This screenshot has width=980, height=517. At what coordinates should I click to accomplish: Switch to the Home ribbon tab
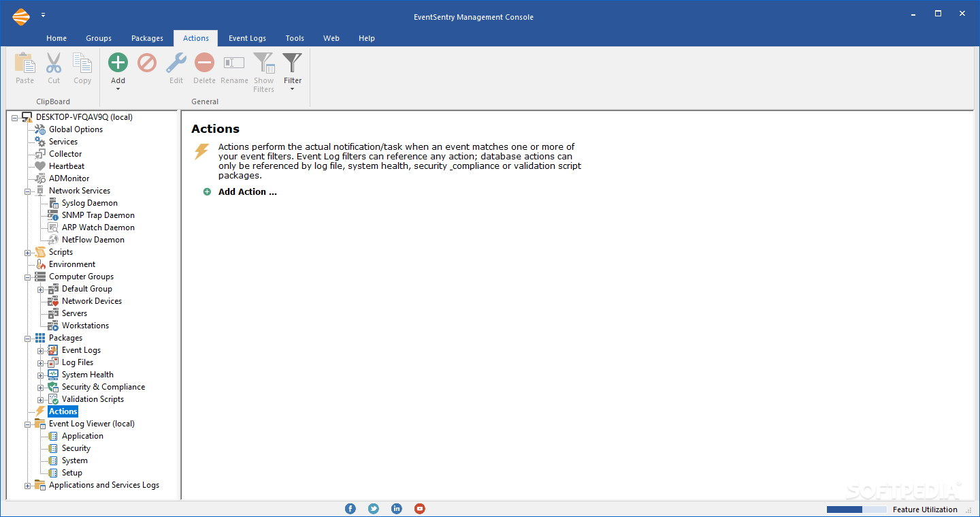pos(56,38)
